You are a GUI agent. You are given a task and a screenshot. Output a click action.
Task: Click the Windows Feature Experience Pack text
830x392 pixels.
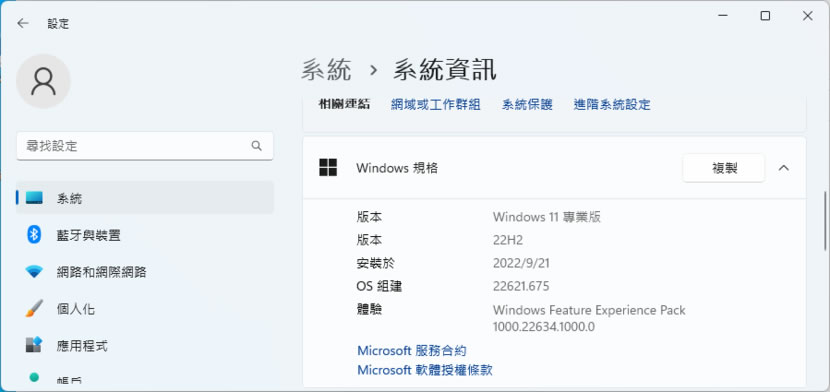[x=589, y=310]
